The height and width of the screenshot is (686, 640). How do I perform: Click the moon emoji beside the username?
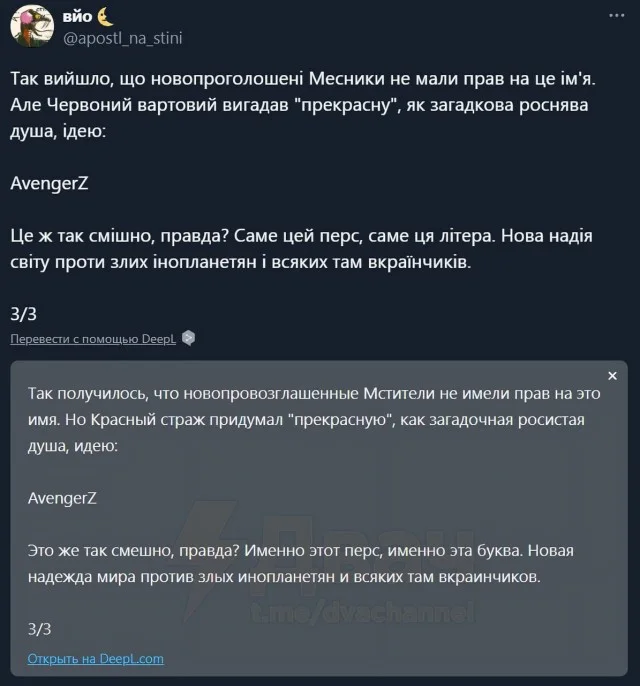tap(107, 17)
